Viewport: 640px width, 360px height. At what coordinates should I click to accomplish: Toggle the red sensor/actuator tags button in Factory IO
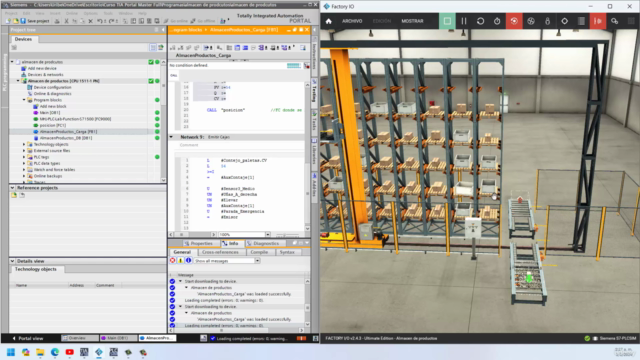click(598, 21)
